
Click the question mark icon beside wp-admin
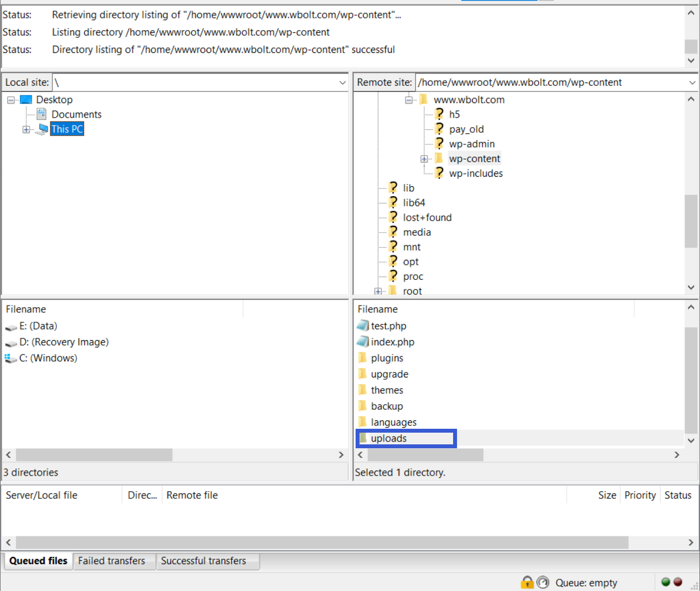[x=439, y=144]
